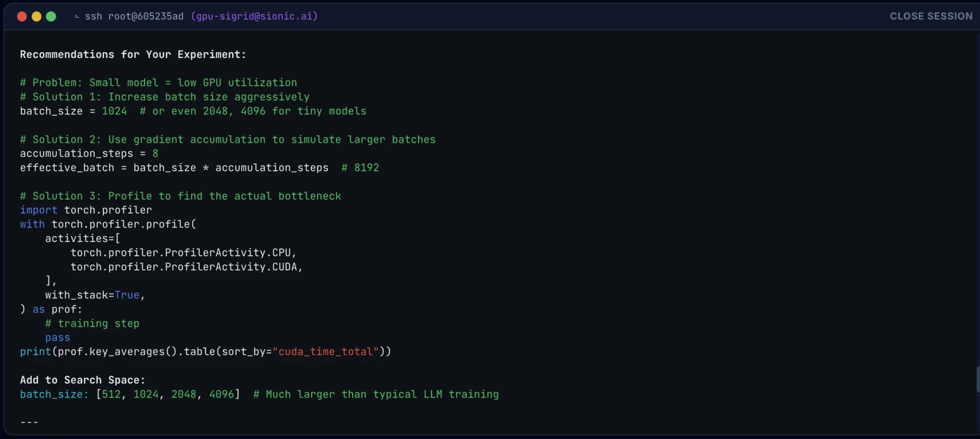Viewport: 980px width, 439px height.
Task: Click the blue 'True' value after with_stack
Action: tap(127, 295)
